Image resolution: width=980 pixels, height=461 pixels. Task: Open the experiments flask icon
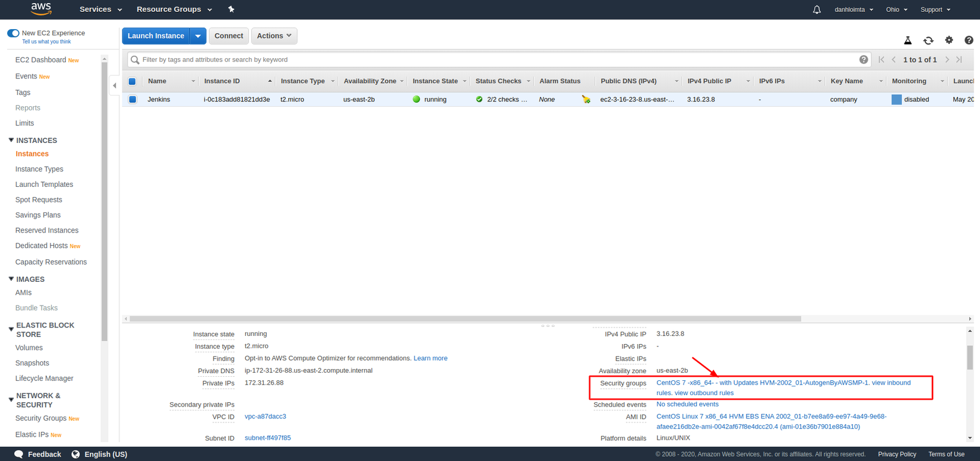(x=908, y=40)
